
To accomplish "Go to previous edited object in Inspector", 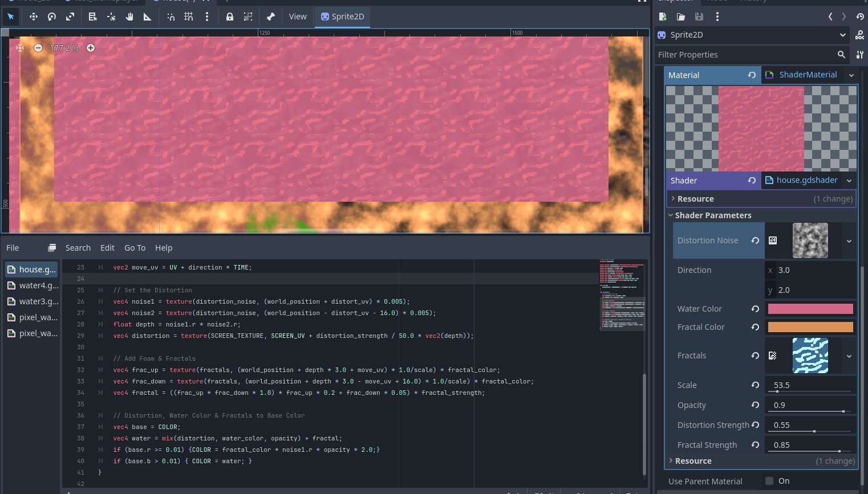I will point(830,17).
